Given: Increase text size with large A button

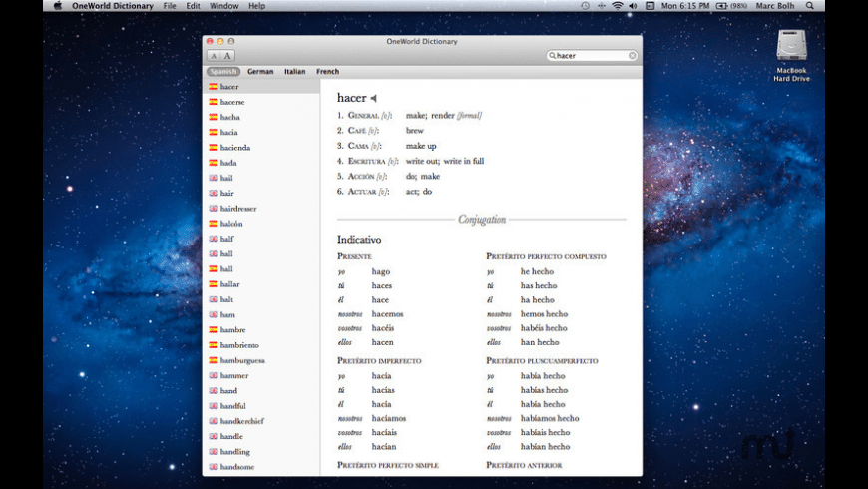Looking at the screenshot, I should (227, 56).
